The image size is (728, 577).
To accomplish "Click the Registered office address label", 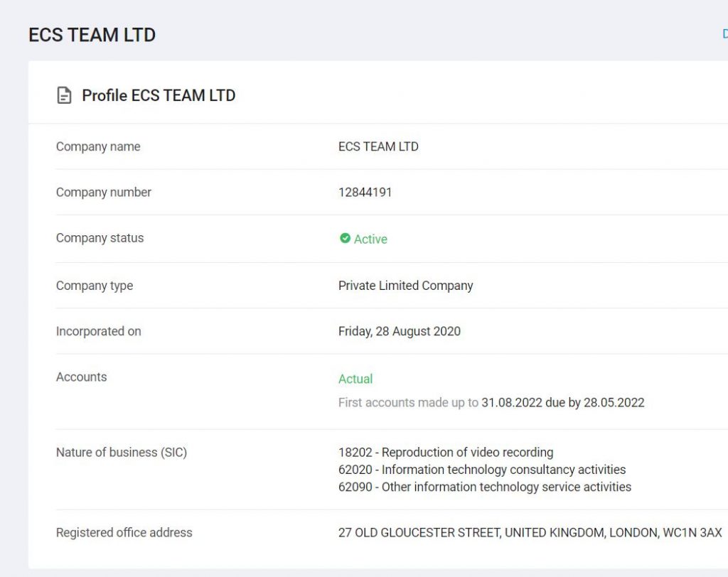I will 124,532.
